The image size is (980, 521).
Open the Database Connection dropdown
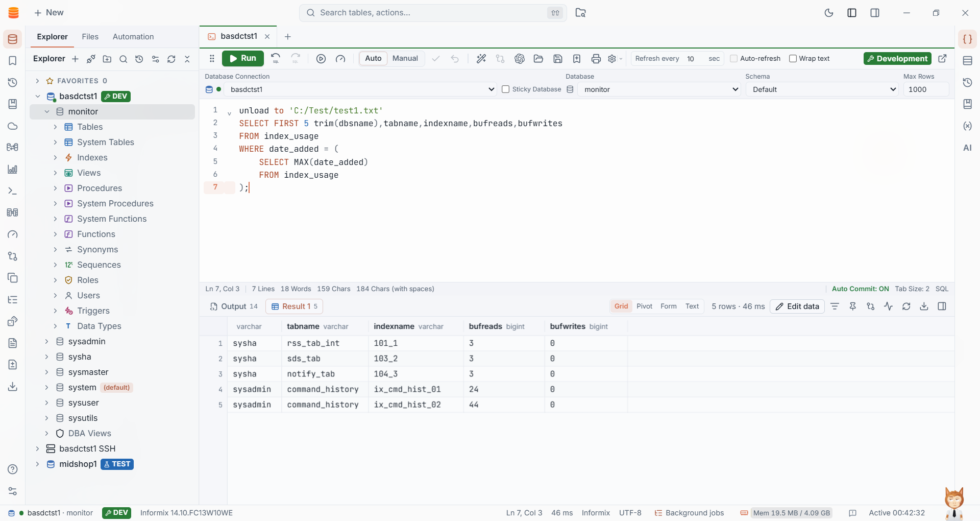click(x=360, y=89)
